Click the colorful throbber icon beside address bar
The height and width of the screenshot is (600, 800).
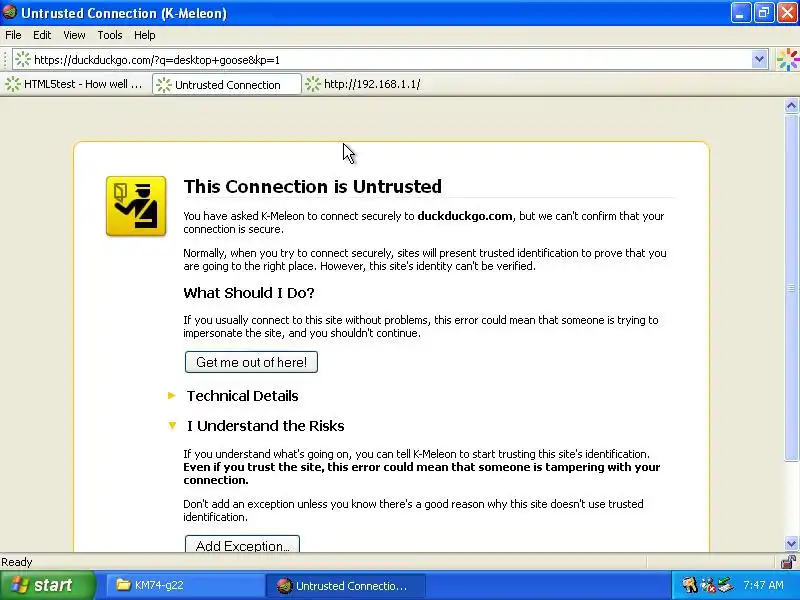pos(787,60)
